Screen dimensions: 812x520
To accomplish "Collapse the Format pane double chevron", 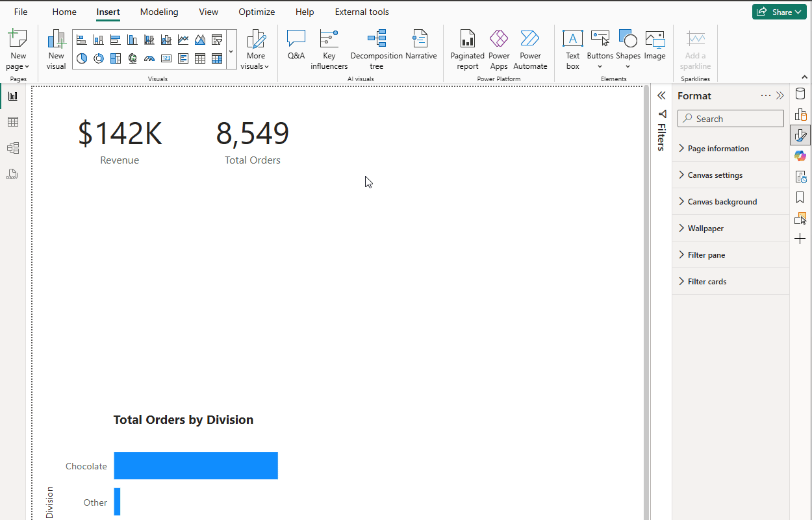I will pos(780,95).
